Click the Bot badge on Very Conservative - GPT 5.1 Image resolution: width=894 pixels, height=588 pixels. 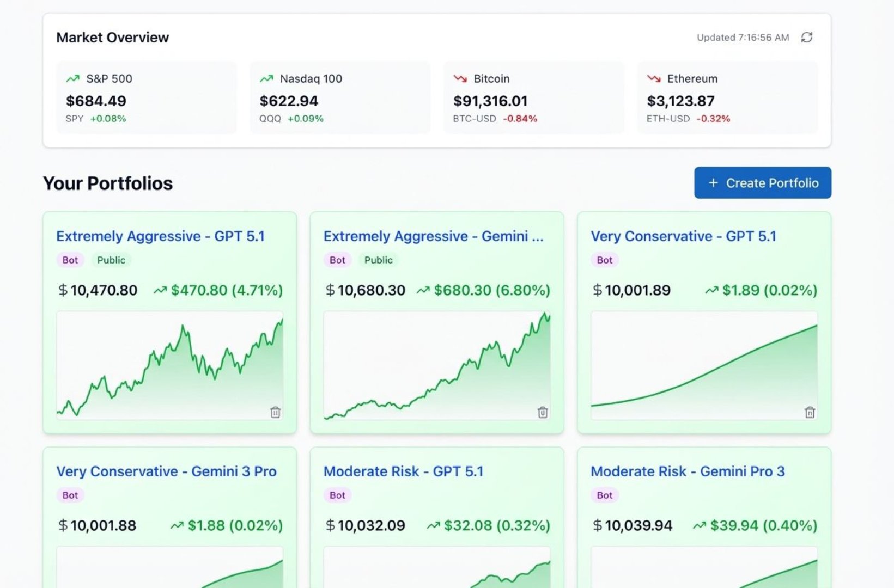(604, 260)
